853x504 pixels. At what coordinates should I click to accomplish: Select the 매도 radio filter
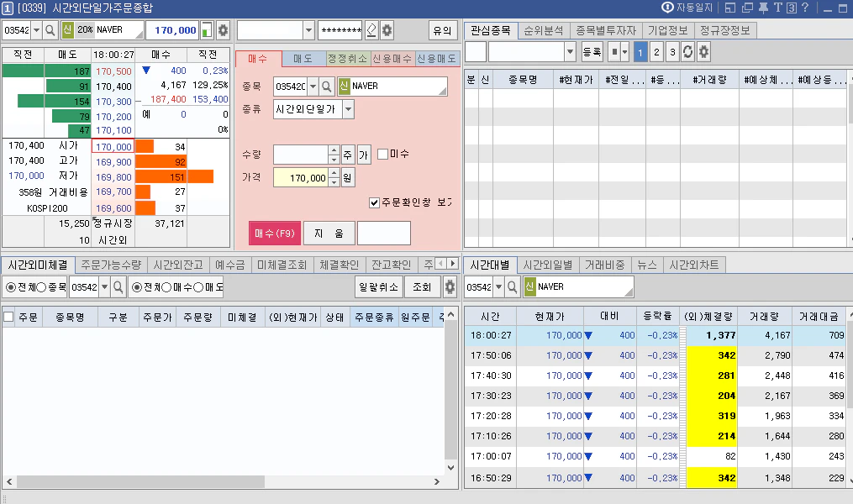tap(198, 287)
